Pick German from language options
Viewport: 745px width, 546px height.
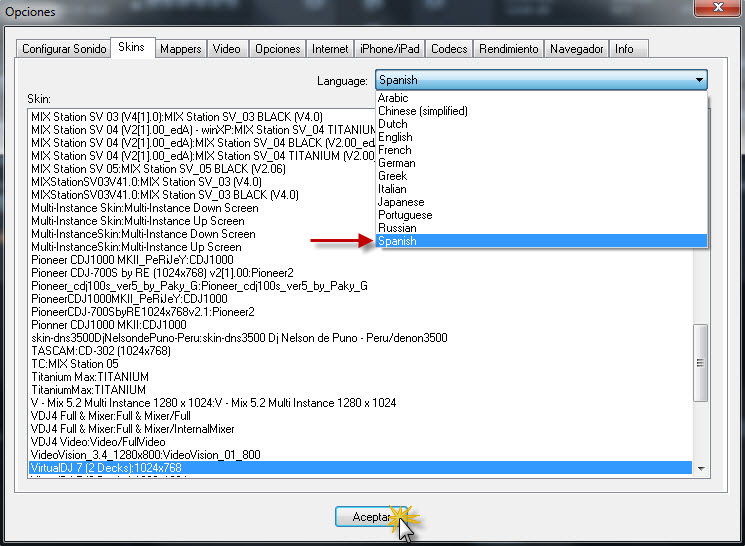click(541, 163)
